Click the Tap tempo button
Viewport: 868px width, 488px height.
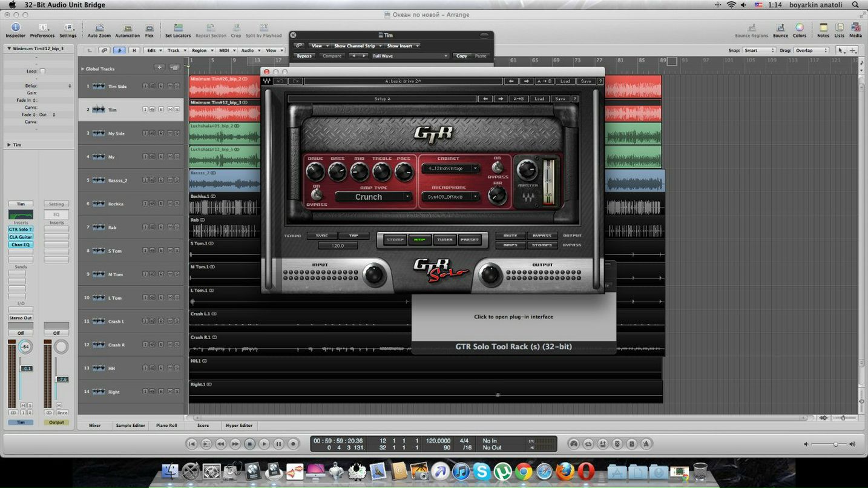pos(353,236)
